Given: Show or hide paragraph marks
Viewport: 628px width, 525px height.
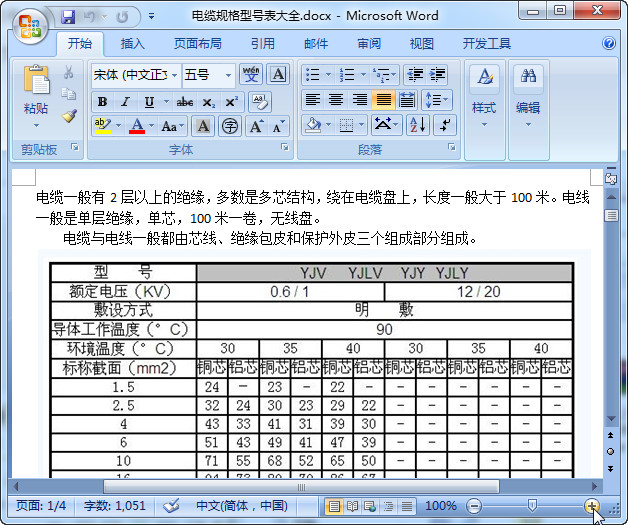Looking at the screenshot, I should [445, 125].
